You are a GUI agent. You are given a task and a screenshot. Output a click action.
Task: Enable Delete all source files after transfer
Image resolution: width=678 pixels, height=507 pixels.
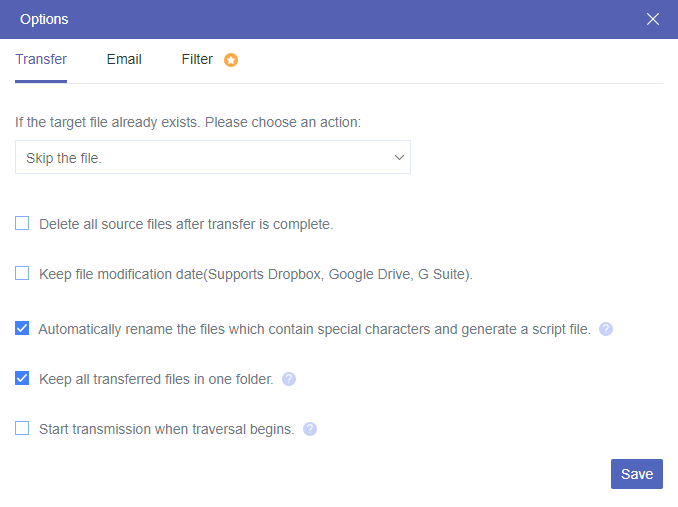(x=22, y=223)
